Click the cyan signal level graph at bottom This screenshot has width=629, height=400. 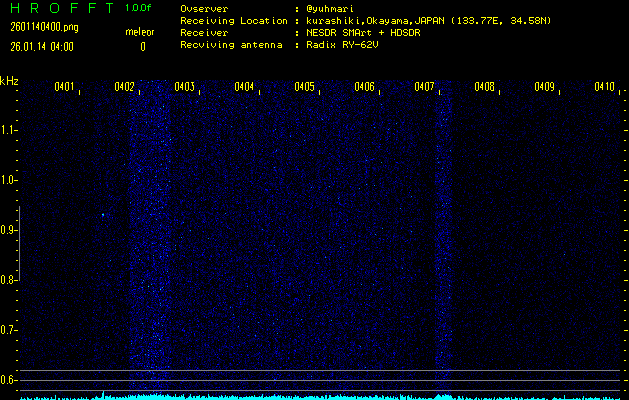(320, 397)
